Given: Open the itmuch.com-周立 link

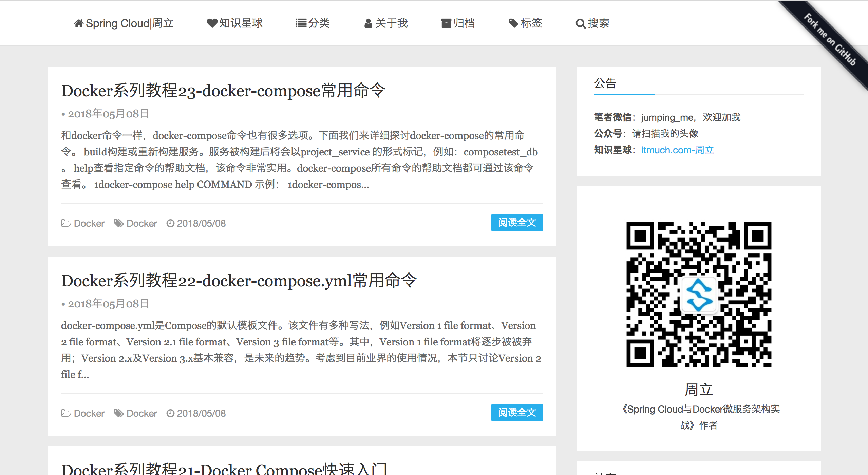Looking at the screenshot, I should click(677, 150).
